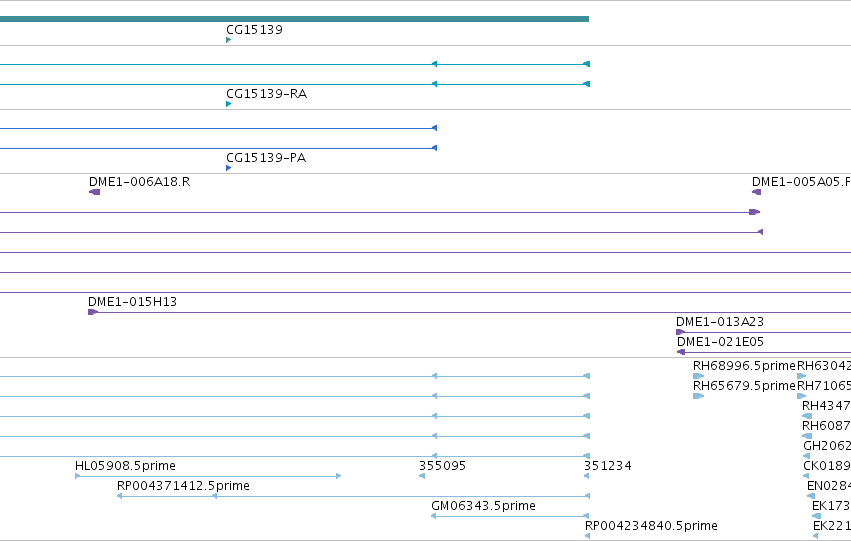Image resolution: width=851 pixels, height=541 pixels.
Task: Select the RH68996.5prime EST block
Action: 698,376
